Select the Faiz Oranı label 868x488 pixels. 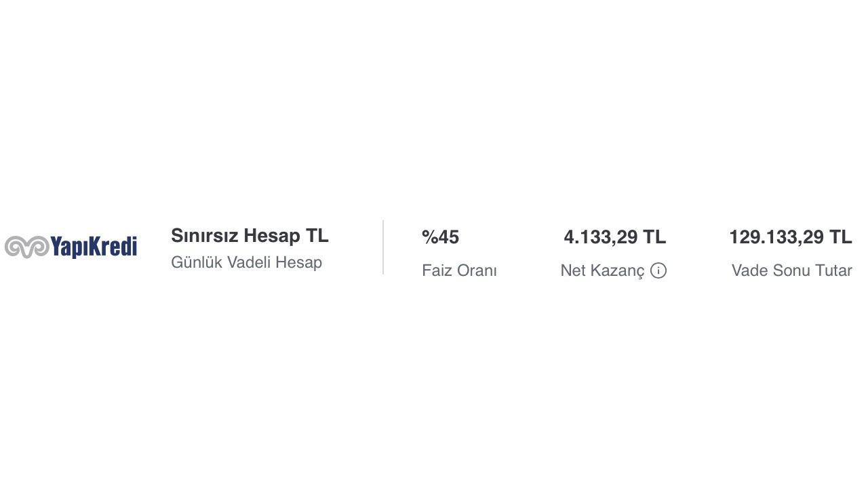click(459, 271)
